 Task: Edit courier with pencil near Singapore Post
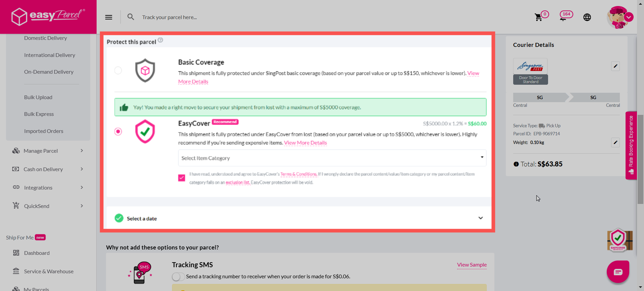click(615, 66)
